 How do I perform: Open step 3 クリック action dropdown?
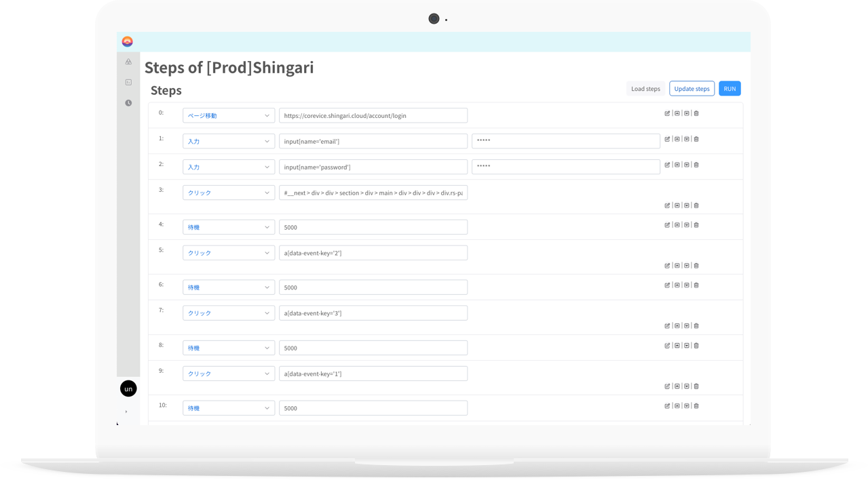[229, 193]
